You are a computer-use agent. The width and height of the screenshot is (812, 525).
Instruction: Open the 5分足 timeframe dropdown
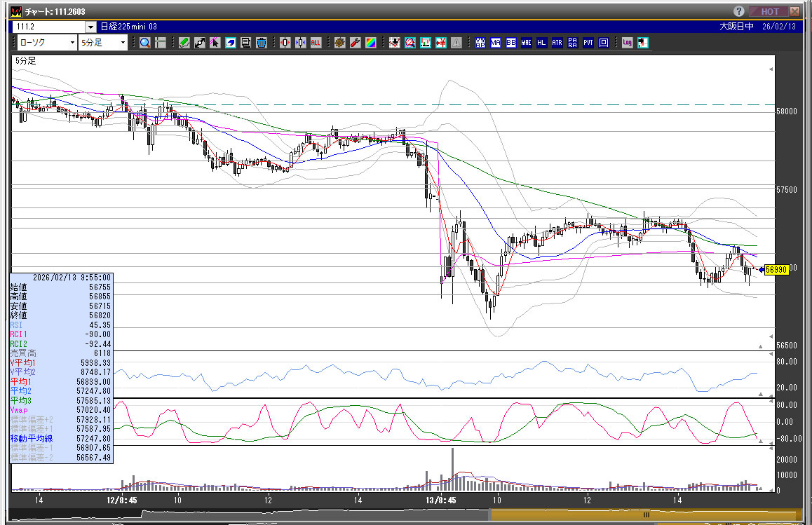click(103, 43)
